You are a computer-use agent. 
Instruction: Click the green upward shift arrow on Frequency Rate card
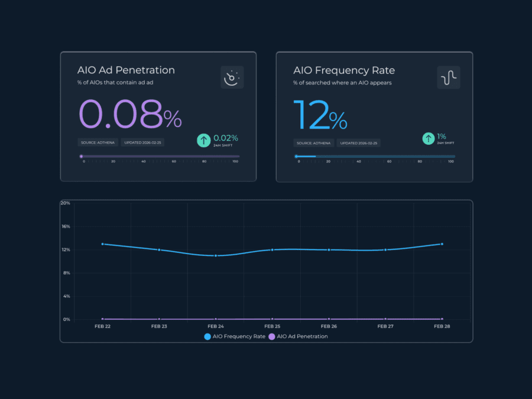click(428, 138)
